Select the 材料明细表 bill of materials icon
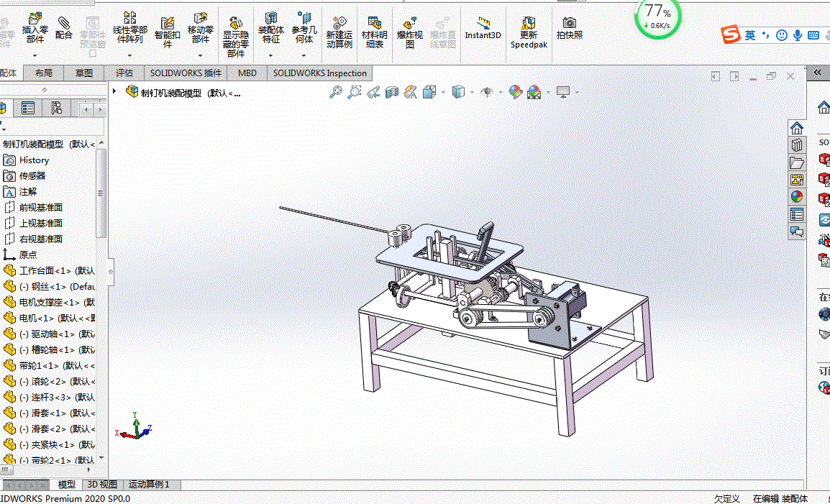Viewport: 830px width, 504px height. click(374, 23)
